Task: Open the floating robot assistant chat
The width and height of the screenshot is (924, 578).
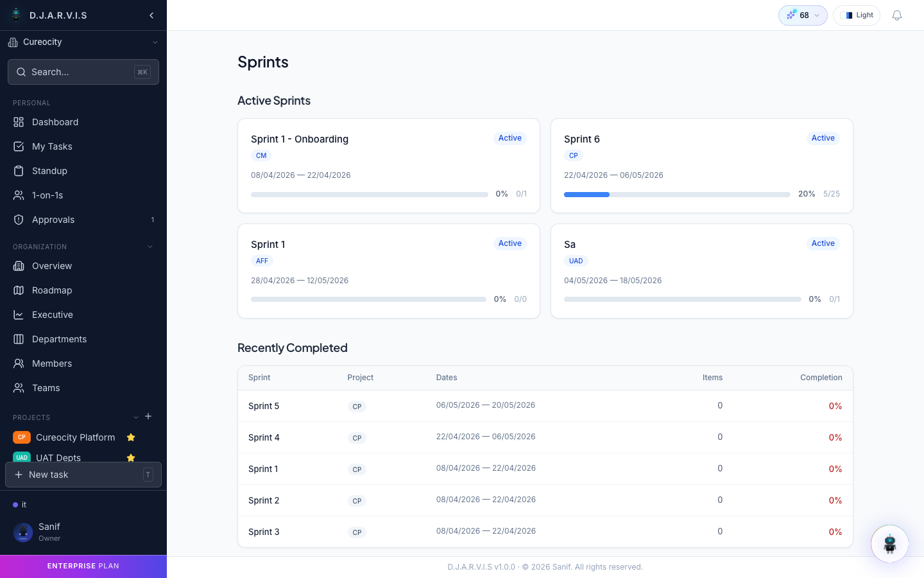Action: (x=889, y=544)
